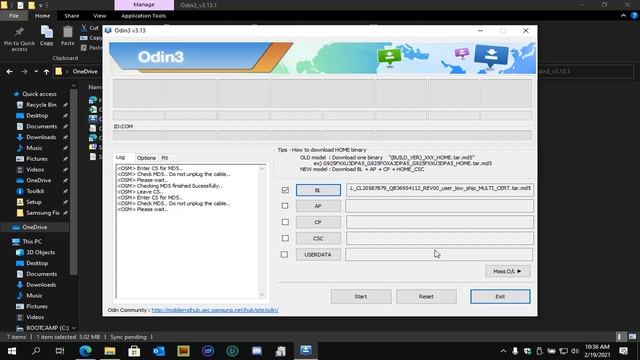640x360 pixels.
Task: Start flashing with the Start button
Action: coord(361,297)
